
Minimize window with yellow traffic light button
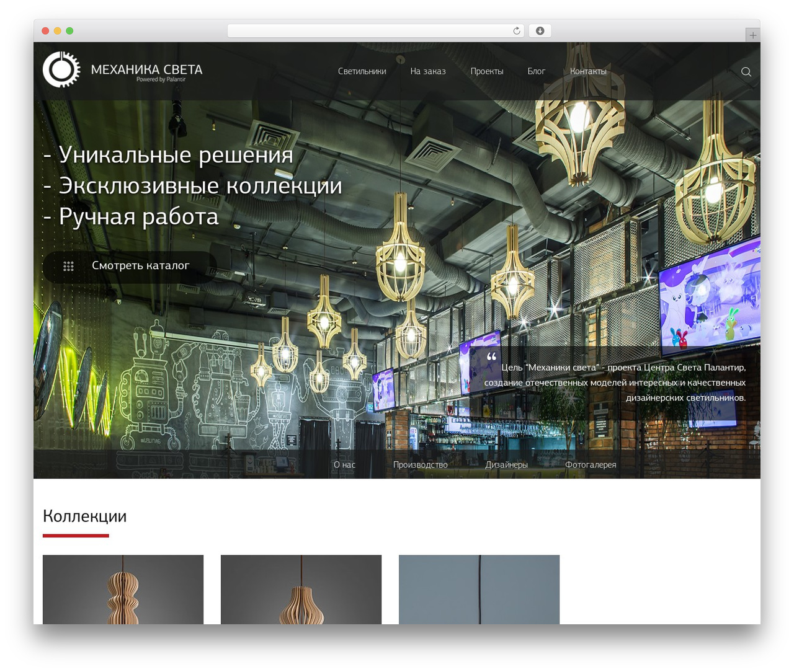click(x=57, y=31)
